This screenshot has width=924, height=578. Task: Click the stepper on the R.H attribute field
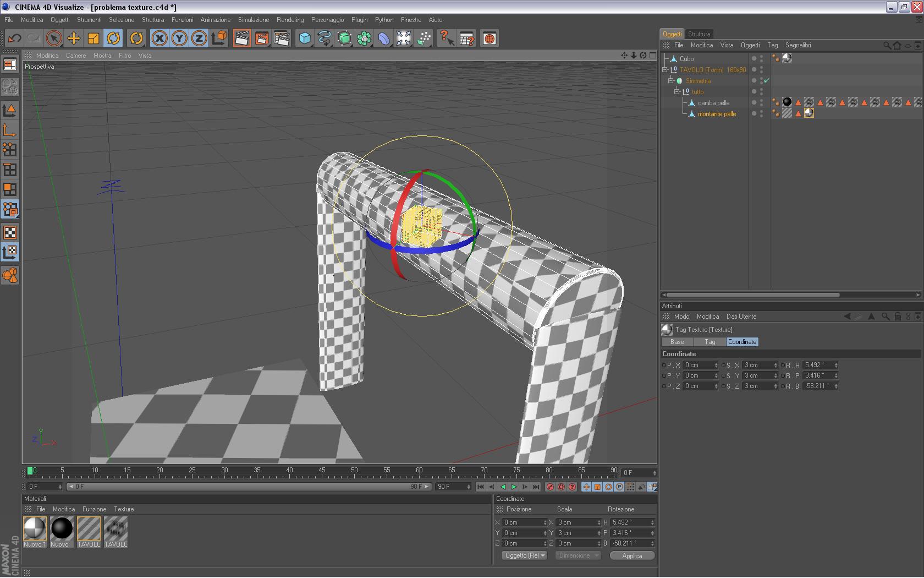(836, 365)
